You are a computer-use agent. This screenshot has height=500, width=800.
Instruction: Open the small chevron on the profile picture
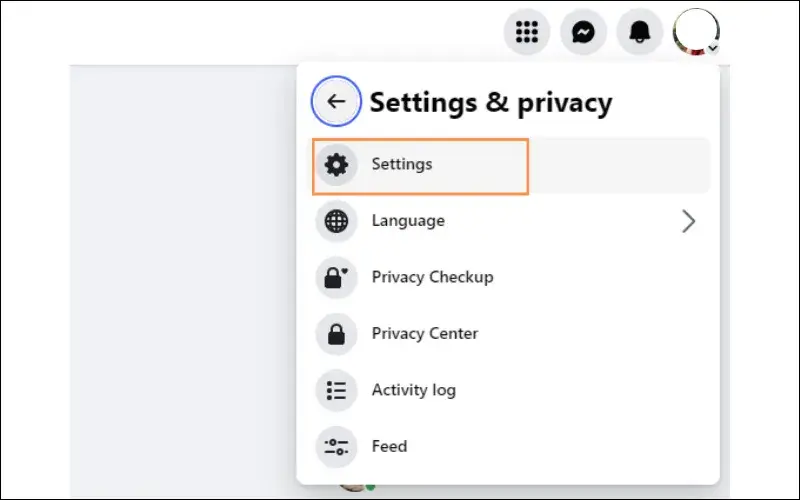(x=713, y=48)
